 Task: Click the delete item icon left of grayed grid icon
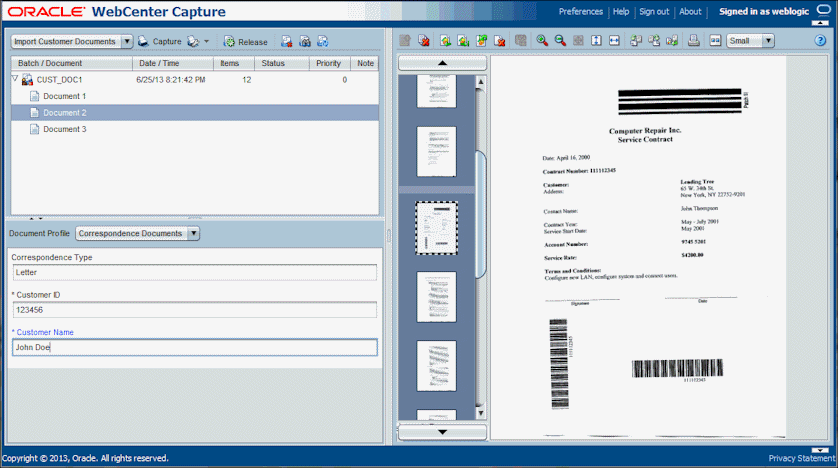coord(500,41)
